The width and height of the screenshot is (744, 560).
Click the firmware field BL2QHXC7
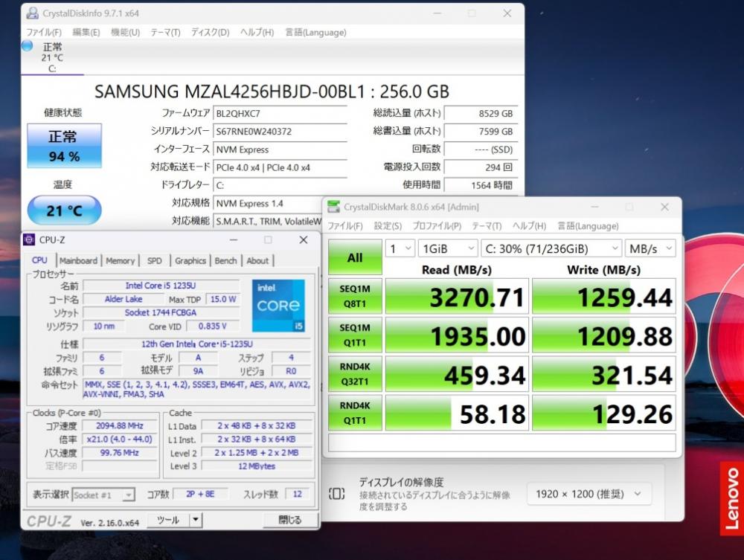(280, 113)
